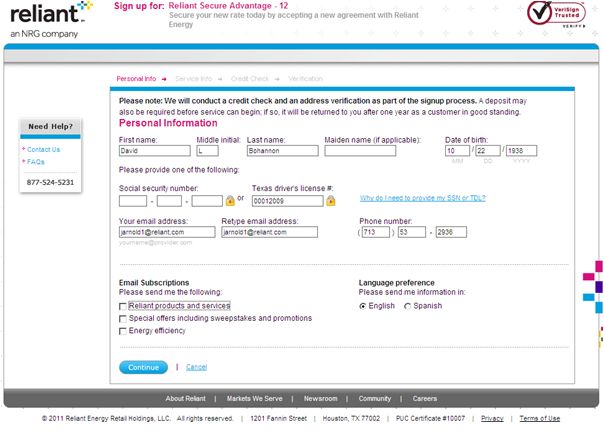Click the Texas driver's license field
Screen dimensions: 604x448
tap(288, 201)
